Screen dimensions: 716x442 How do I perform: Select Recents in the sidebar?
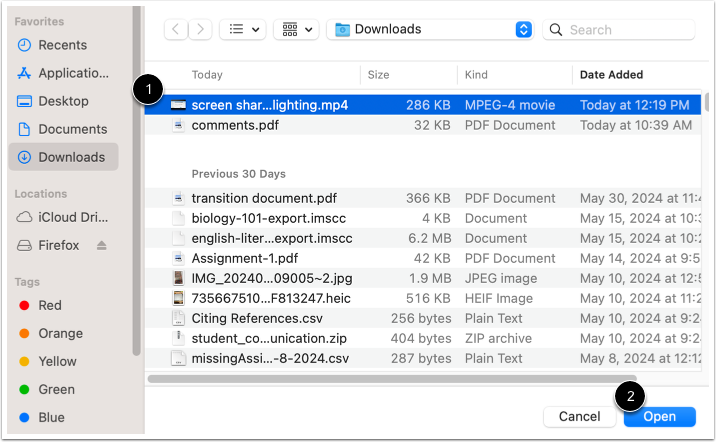click(63, 45)
